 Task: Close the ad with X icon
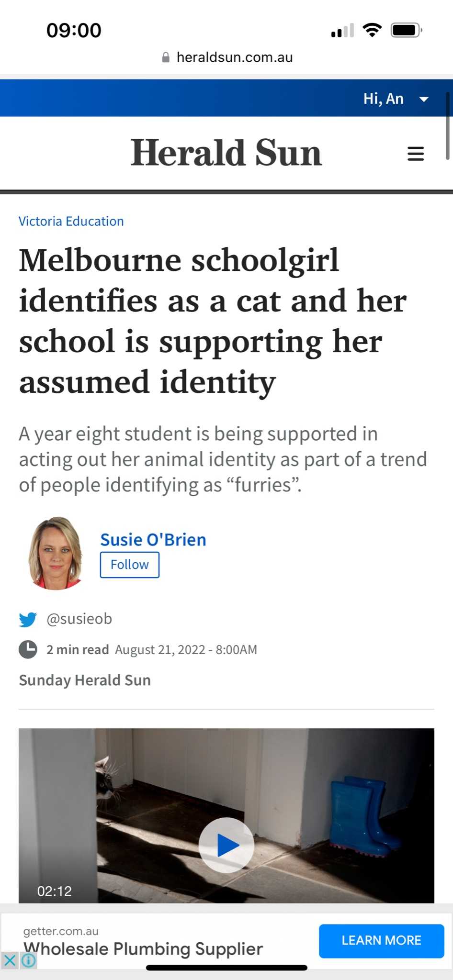(x=10, y=960)
